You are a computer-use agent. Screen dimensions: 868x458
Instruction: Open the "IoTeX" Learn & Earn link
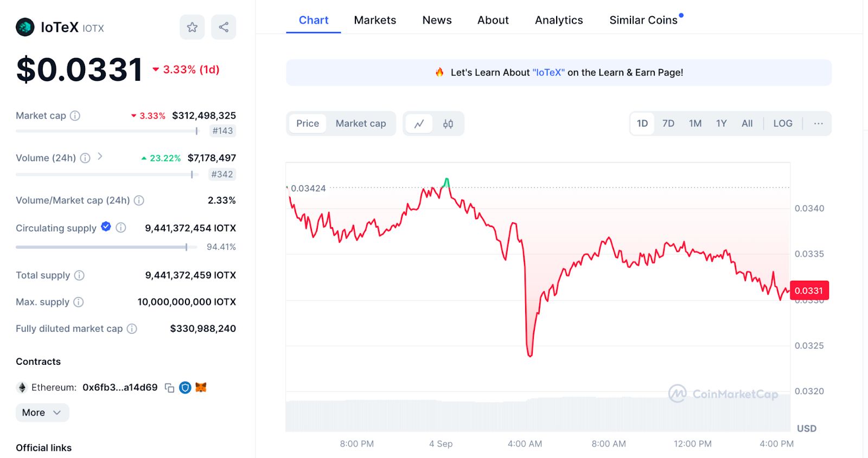click(548, 73)
